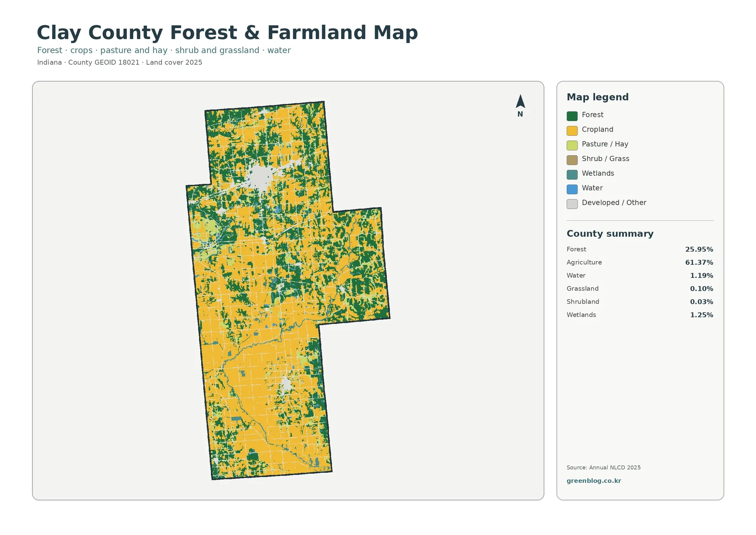Image resolution: width=756 pixels, height=535 pixels.
Task: Open the greenblog.co.kr link
Action: [x=593, y=481]
